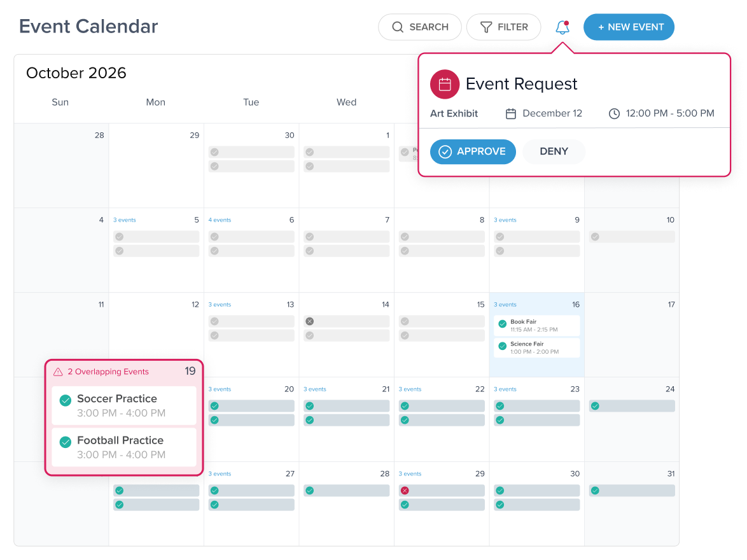This screenshot has width=747, height=560.
Task: Open the Filter dropdown
Action: (503, 27)
